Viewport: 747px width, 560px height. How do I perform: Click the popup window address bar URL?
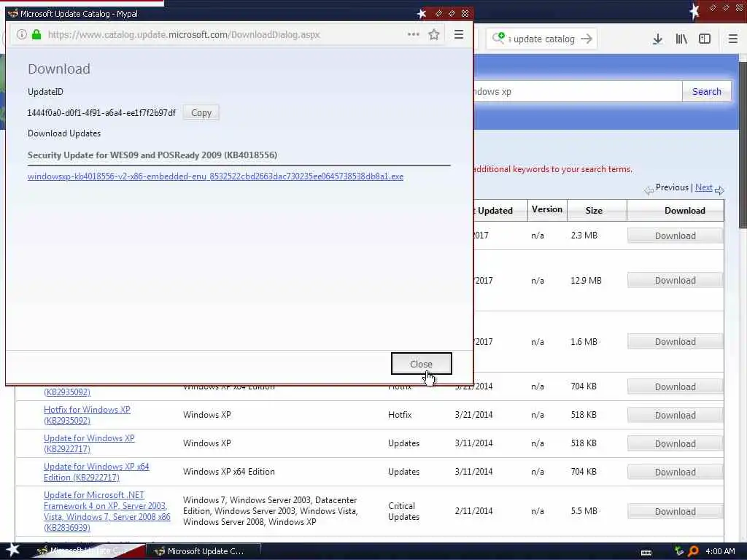184,35
